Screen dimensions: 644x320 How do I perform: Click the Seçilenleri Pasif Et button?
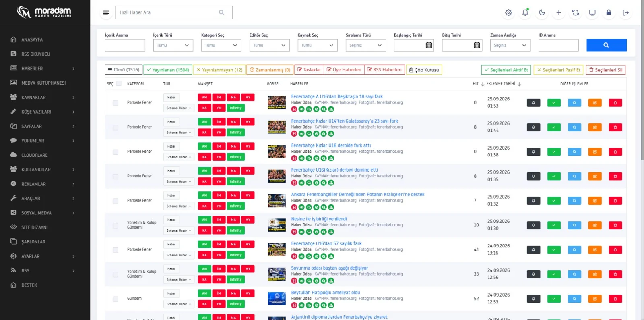558,70
